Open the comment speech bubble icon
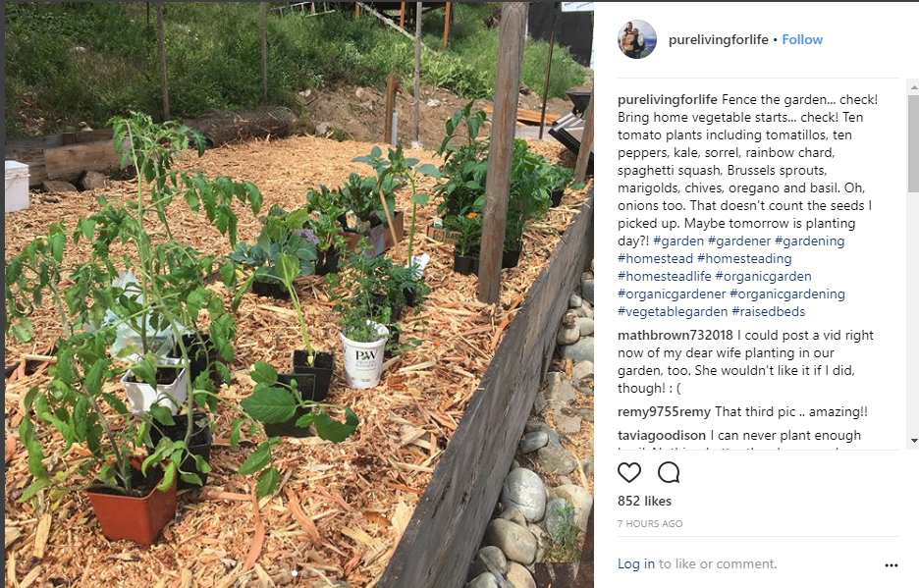Viewport: 919px width, 588px height. coord(669,472)
